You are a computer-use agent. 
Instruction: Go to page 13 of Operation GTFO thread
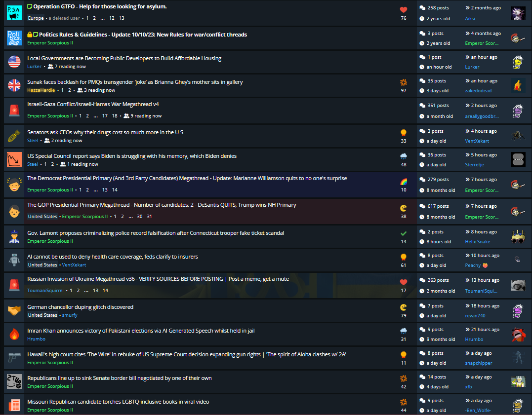click(122, 18)
